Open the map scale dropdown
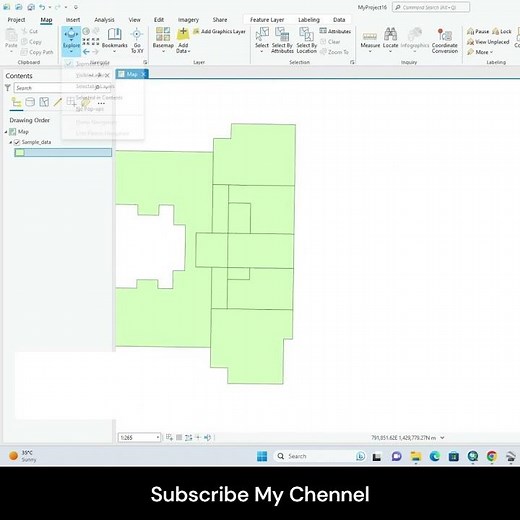The width and height of the screenshot is (520, 520). tap(158, 437)
